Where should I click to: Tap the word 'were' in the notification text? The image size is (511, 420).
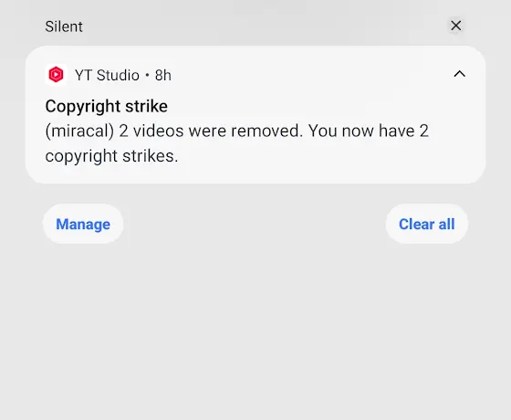click(207, 131)
